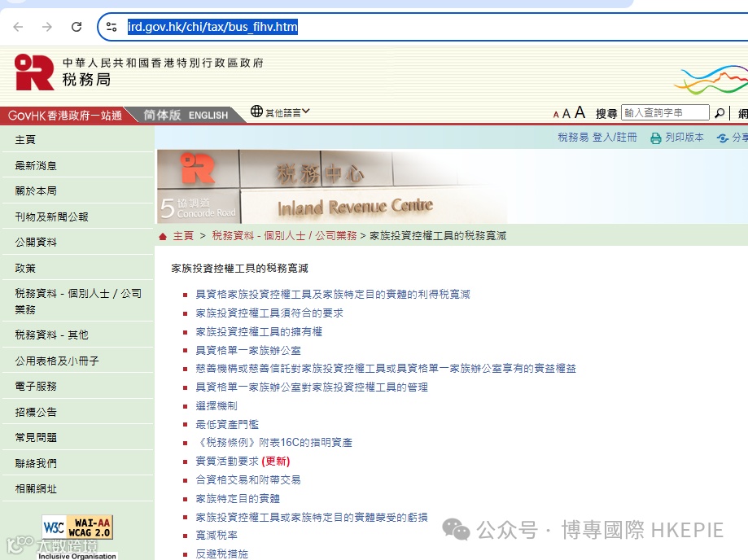The height and width of the screenshot is (560, 748).
Task: Open 家族投資控權工具須符合的要求 link
Action: pyautogui.click(x=269, y=313)
